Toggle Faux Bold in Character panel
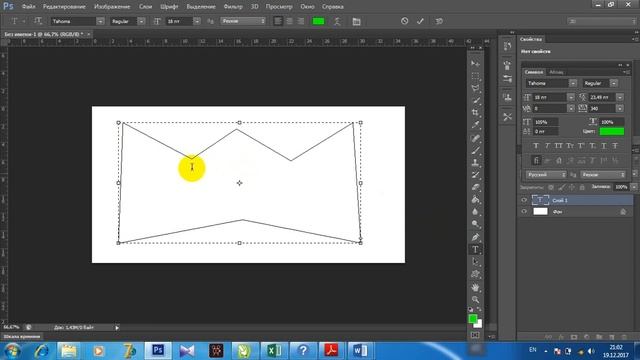Image resolution: width=640 pixels, height=360 pixels. coord(536,146)
